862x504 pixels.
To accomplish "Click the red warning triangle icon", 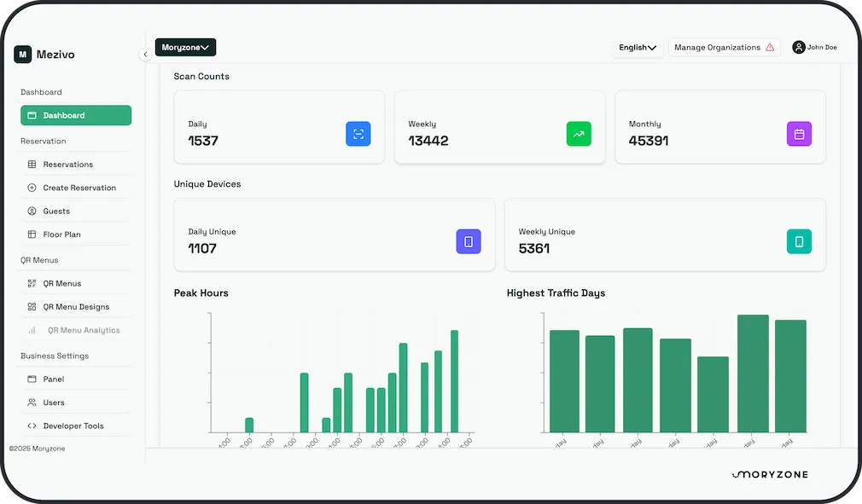I will point(770,47).
